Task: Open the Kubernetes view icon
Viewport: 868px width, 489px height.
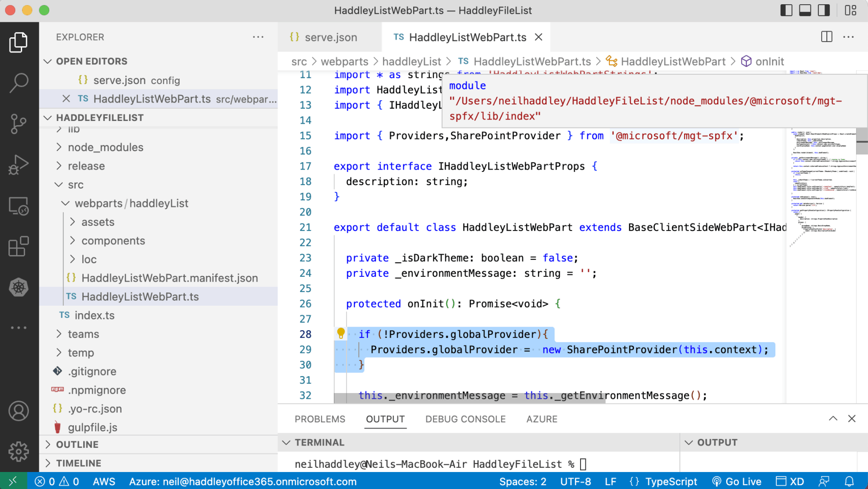Action: click(19, 287)
